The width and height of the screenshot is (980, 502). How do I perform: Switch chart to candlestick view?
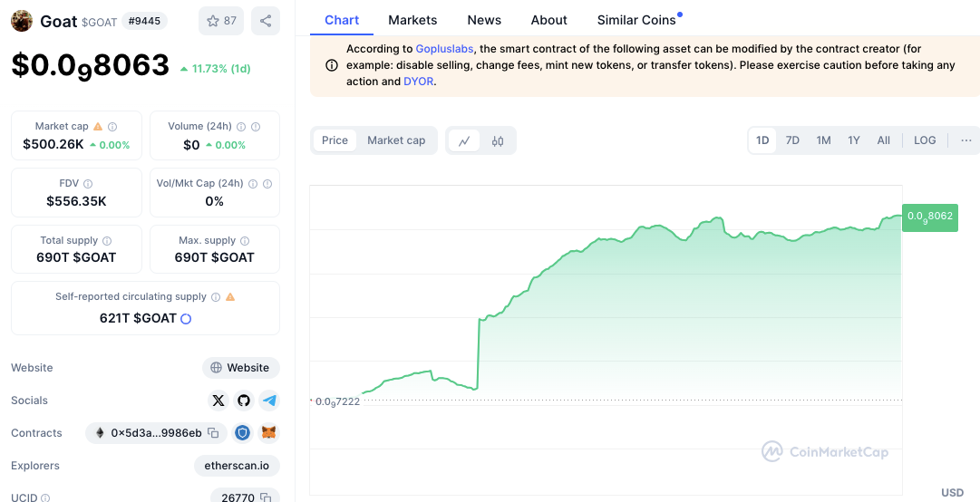click(x=497, y=140)
